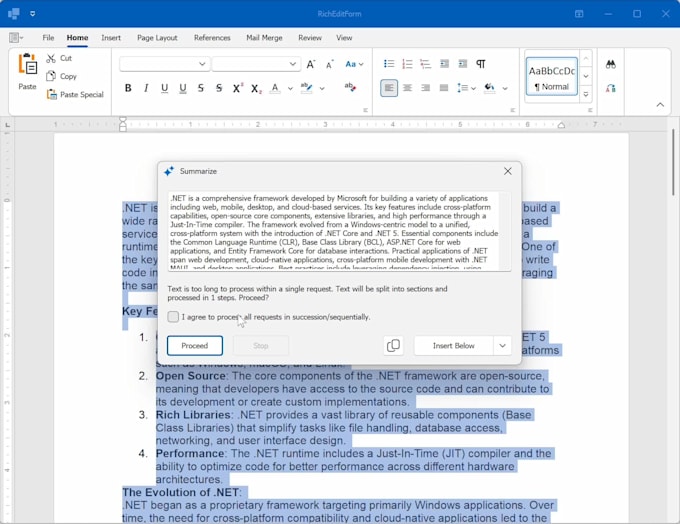Switch to the Mail Merge tab
This screenshot has width=680, height=524.
pos(264,38)
